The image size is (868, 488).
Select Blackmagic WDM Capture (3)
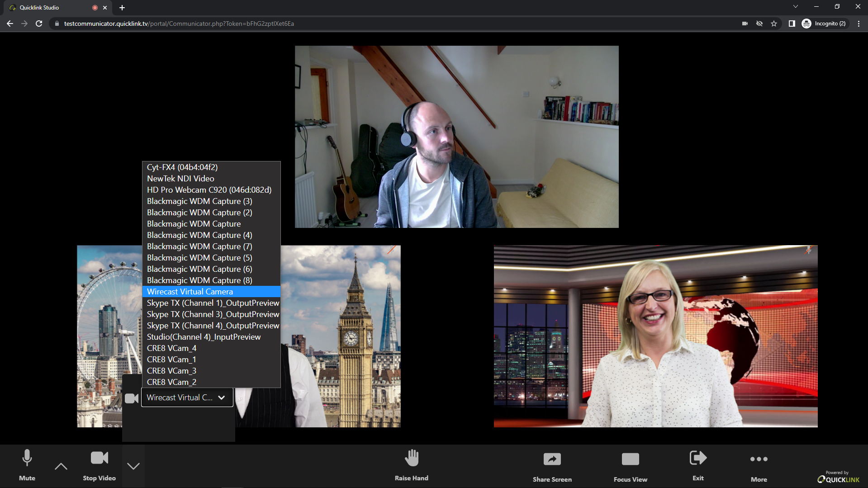[212, 201]
